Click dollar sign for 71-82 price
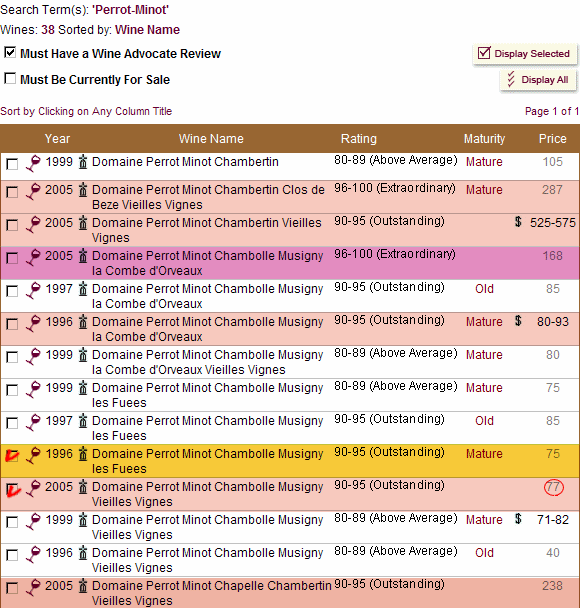 tap(518, 518)
